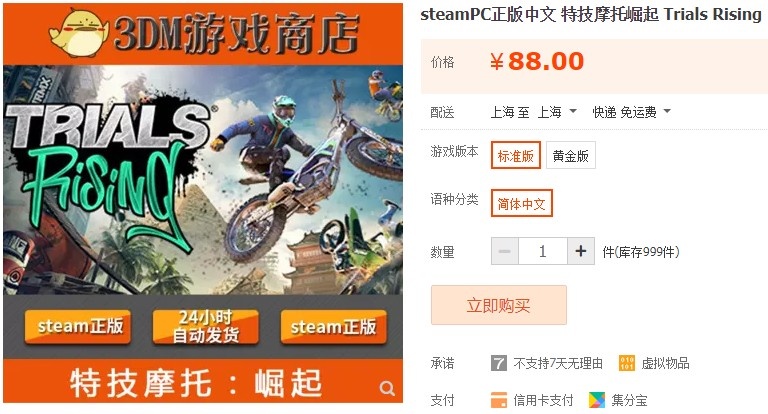Viewport: 768px width, 414px height.
Task: Expand the 上海 destination dropdown
Action: pyautogui.click(x=557, y=112)
